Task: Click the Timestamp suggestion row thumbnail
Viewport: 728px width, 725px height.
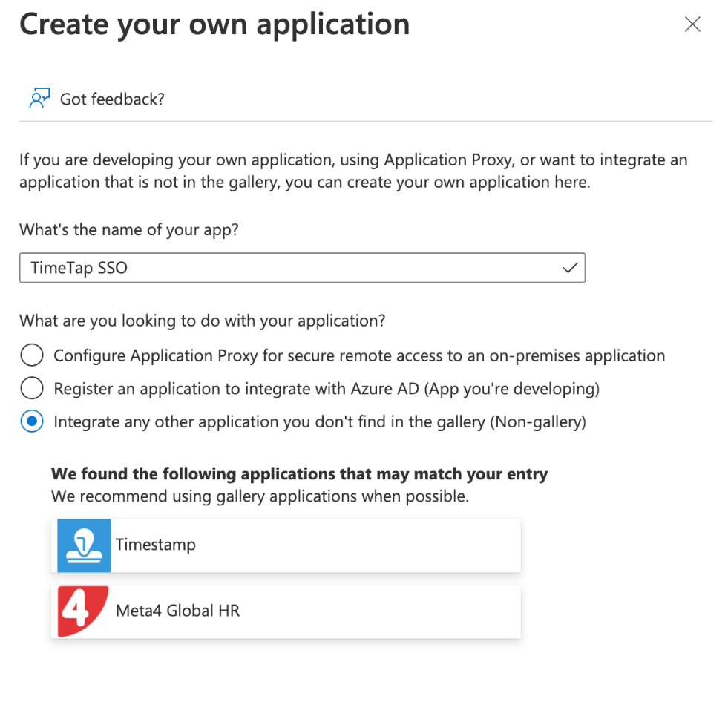Action: [x=83, y=545]
